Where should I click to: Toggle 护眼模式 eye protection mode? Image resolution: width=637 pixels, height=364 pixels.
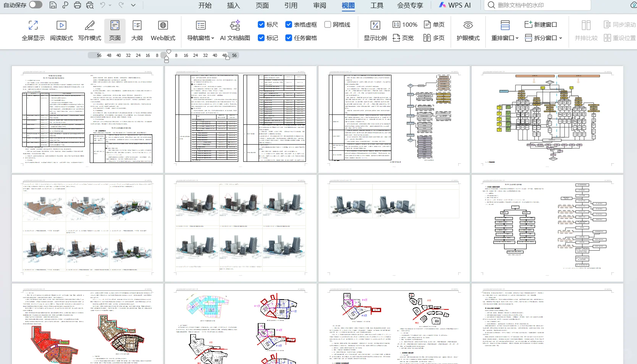[x=468, y=31]
